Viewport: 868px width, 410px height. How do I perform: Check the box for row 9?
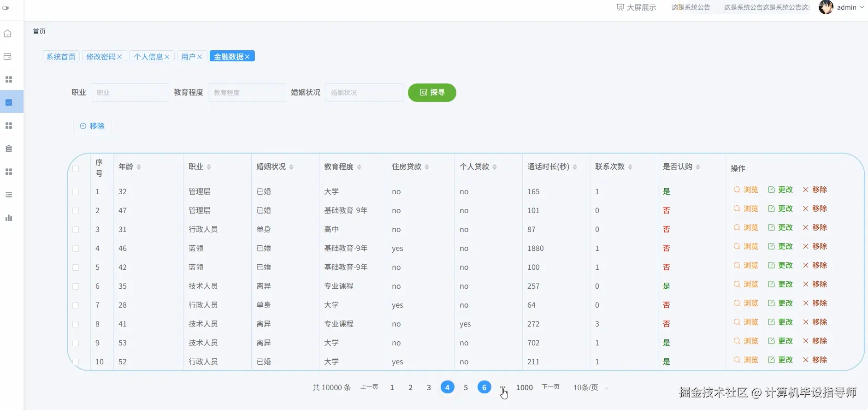point(76,343)
